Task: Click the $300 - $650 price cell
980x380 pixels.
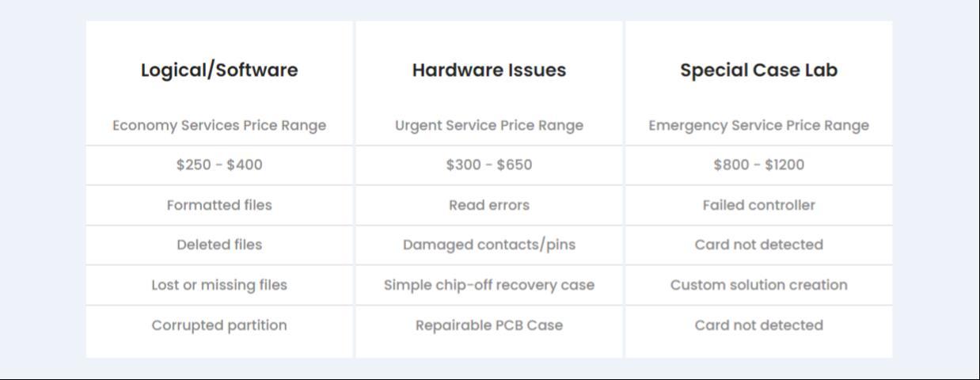Action: point(489,165)
